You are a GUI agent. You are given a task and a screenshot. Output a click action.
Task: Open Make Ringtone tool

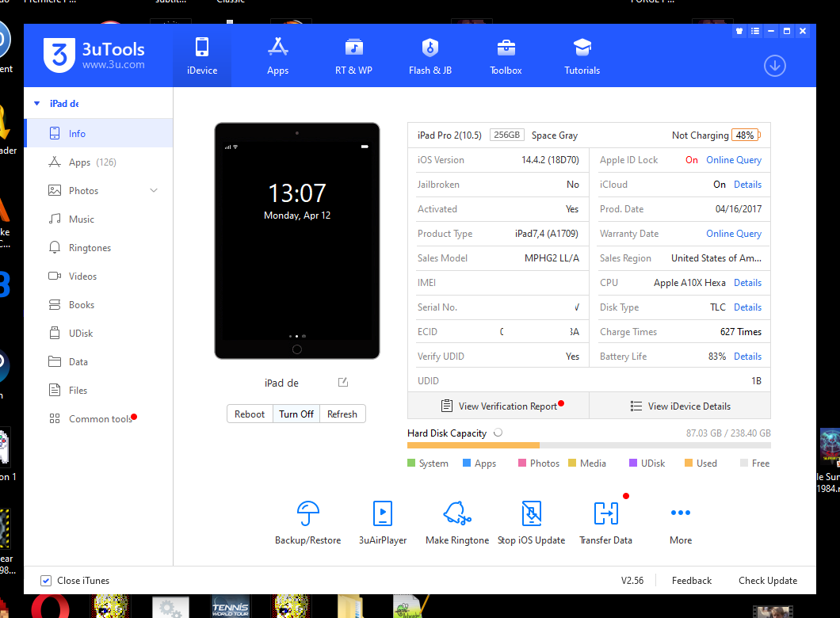coord(457,523)
